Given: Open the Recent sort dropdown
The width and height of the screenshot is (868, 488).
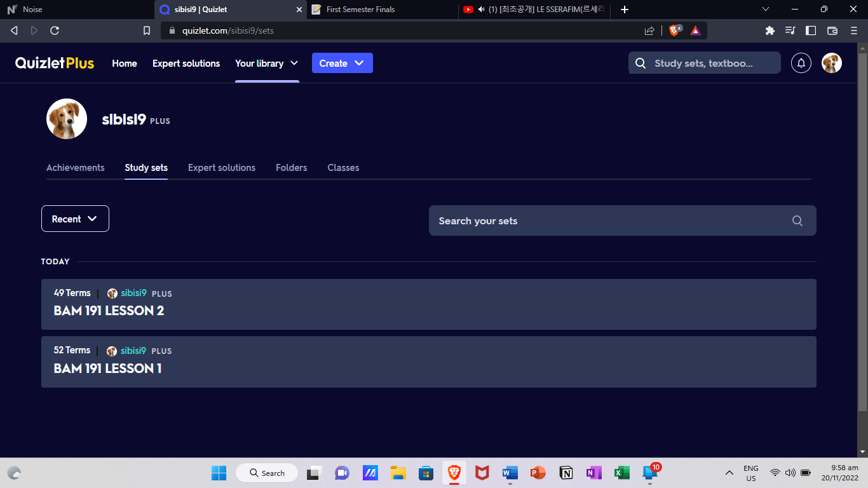Looking at the screenshot, I should [x=75, y=219].
